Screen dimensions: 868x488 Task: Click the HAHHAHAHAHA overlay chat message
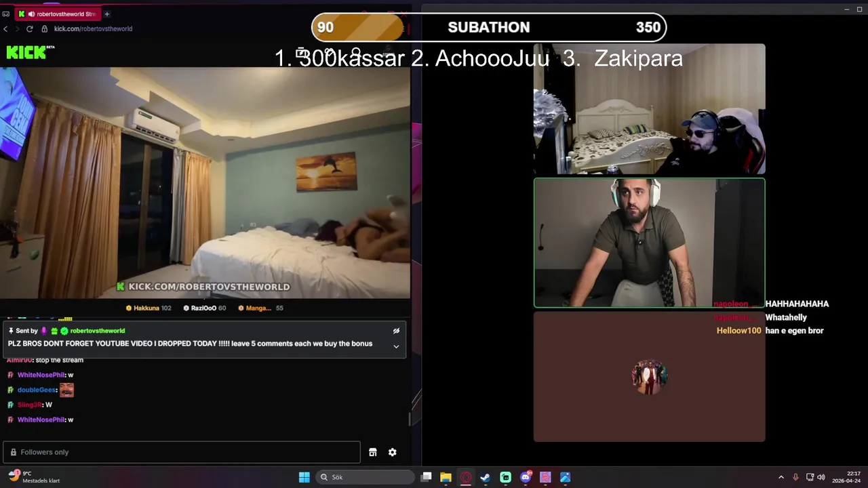pos(797,304)
